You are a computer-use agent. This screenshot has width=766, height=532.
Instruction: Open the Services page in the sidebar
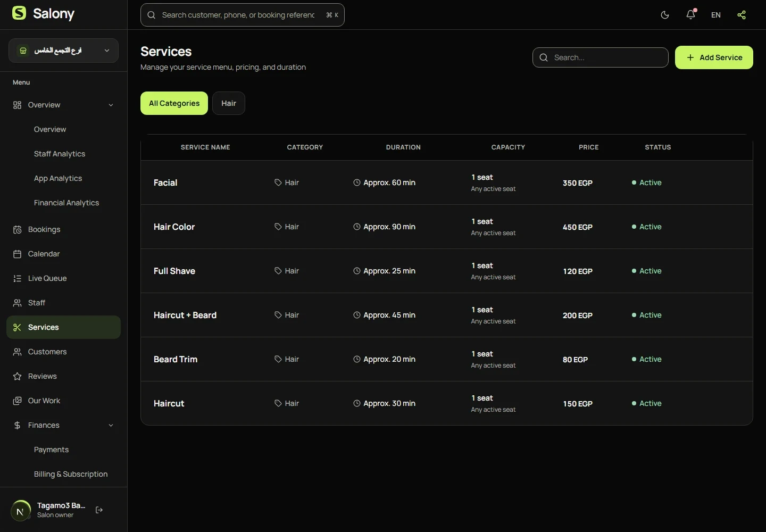(63, 327)
